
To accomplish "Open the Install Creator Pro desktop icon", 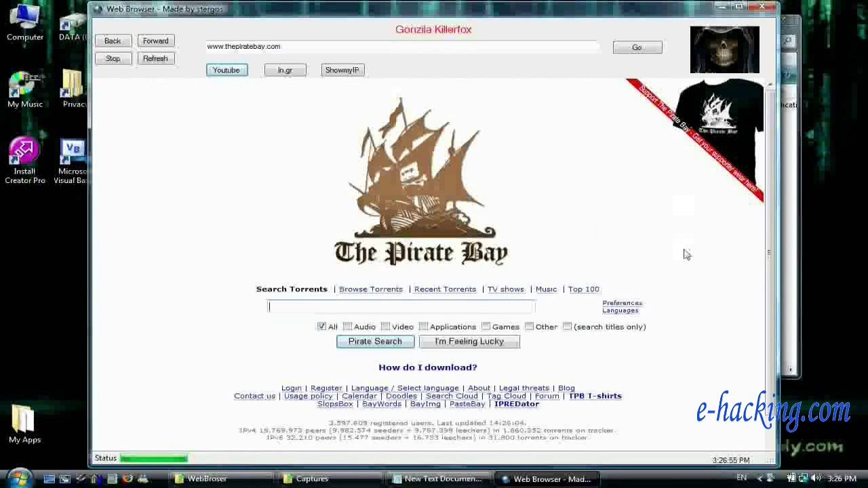I will click(25, 161).
